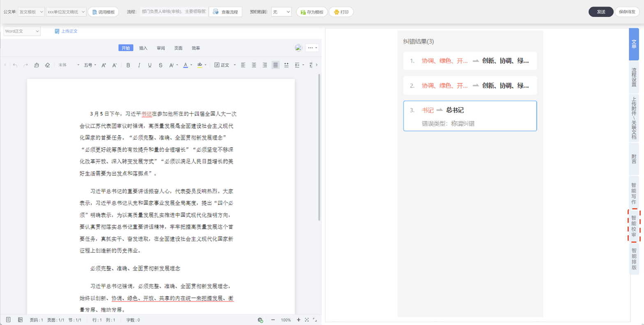Open the 五号 font size dropdown

coord(90,65)
